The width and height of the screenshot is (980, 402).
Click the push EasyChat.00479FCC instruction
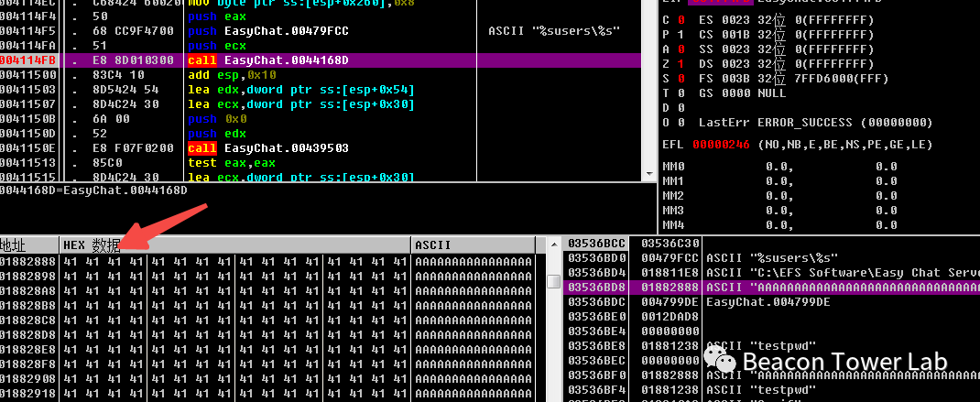pos(268,30)
